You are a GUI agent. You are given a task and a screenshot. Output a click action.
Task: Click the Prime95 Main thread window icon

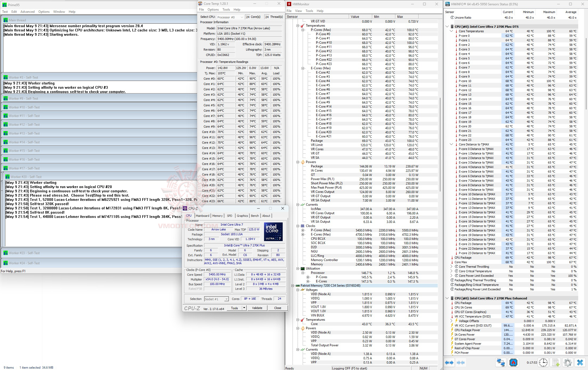pos(6,20)
